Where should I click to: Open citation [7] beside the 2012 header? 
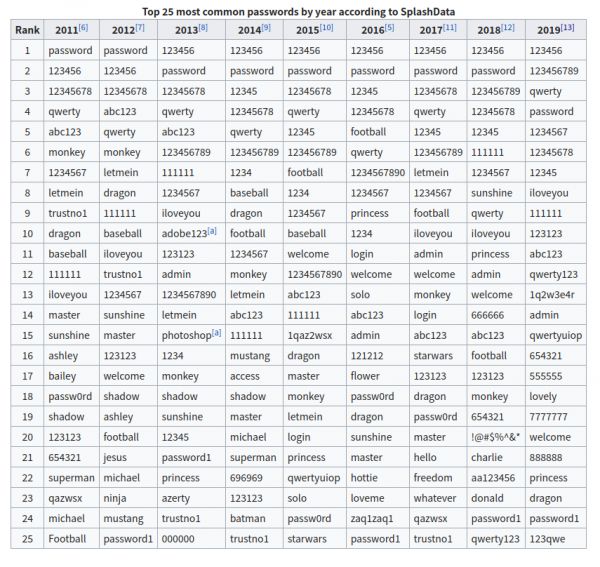139,27
